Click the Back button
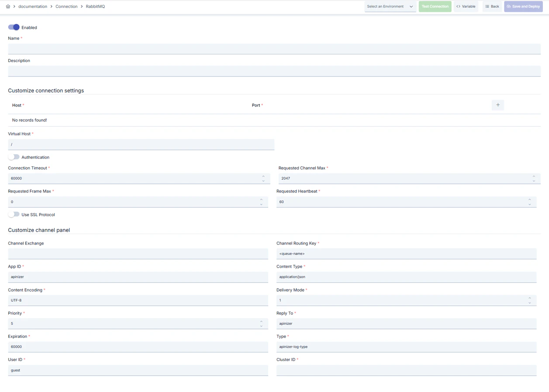 pyautogui.click(x=492, y=7)
